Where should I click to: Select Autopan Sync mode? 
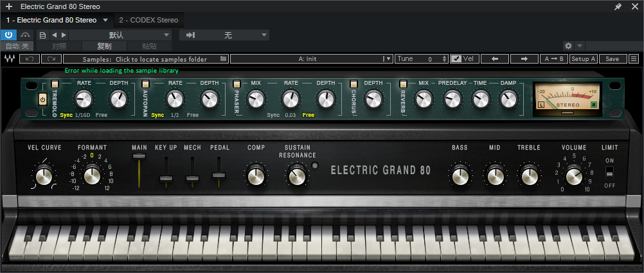click(x=157, y=115)
